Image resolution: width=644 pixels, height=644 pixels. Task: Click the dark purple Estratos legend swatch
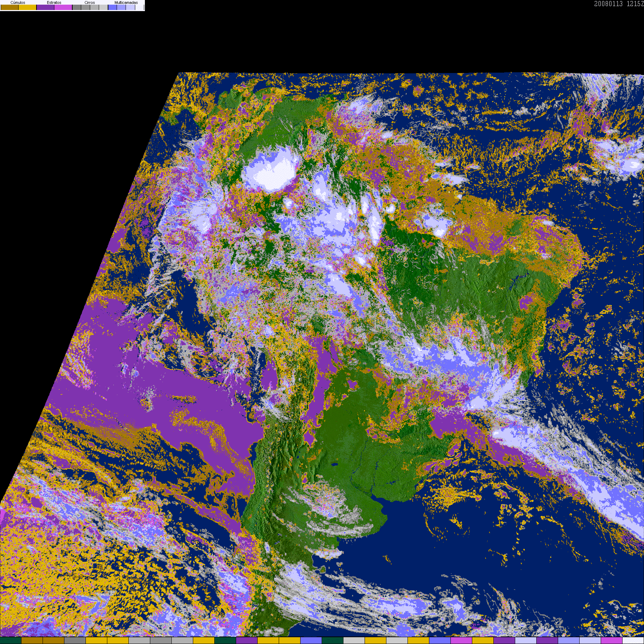coord(45,7)
